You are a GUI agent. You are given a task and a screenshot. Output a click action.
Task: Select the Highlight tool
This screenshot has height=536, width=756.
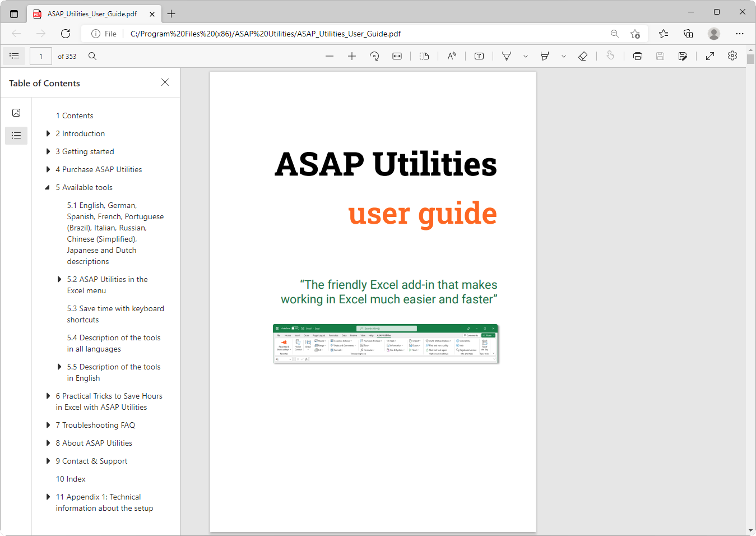pyautogui.click(x=545, y=56)
